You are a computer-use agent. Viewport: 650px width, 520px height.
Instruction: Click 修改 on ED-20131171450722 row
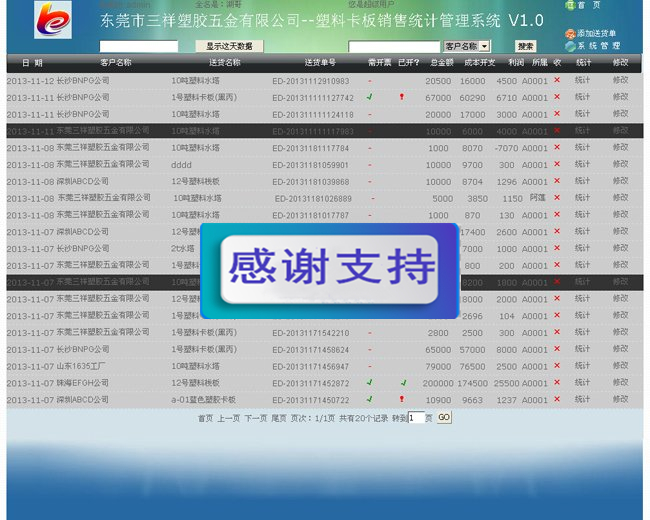[621, 399]
